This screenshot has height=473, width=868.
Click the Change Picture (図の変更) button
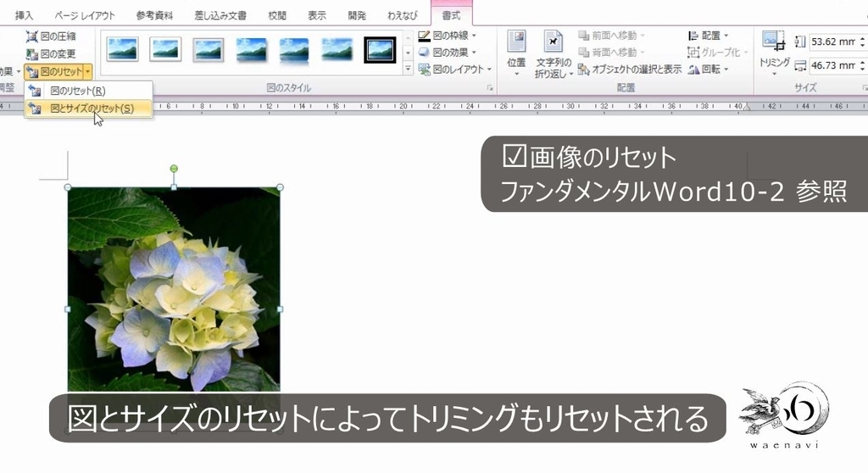click(51, 53)
